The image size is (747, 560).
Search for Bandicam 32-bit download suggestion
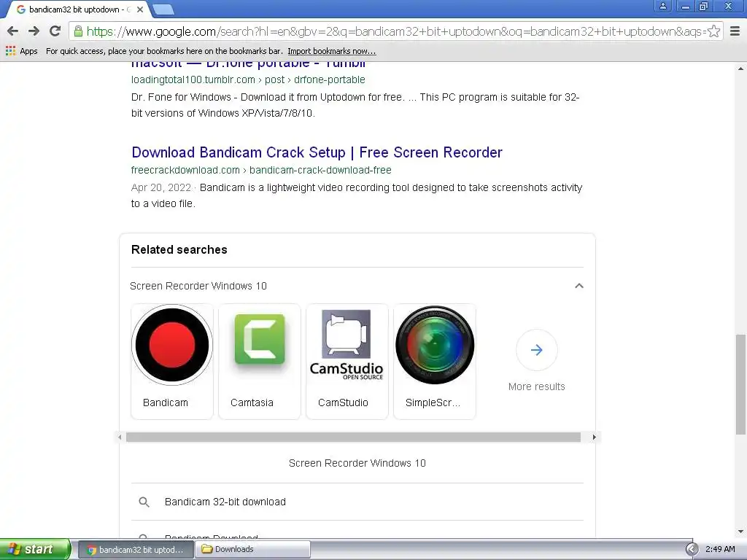pyautogui.click(x=225, y=502)
